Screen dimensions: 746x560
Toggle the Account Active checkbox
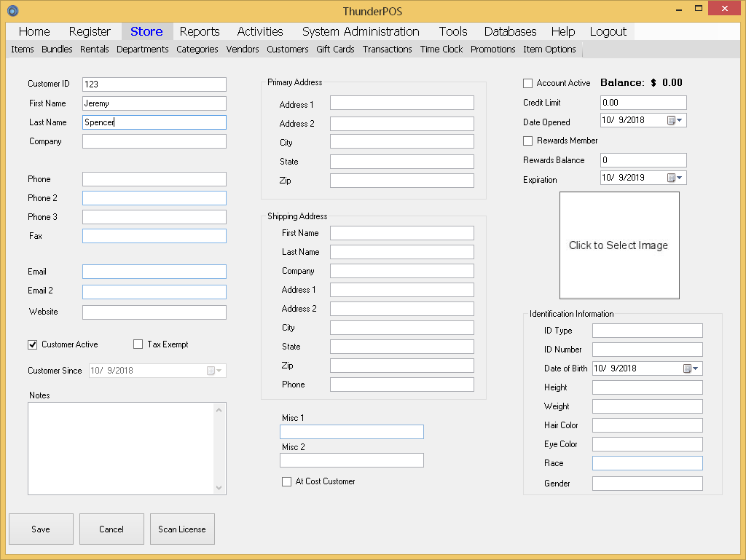[x=527, y=83]
